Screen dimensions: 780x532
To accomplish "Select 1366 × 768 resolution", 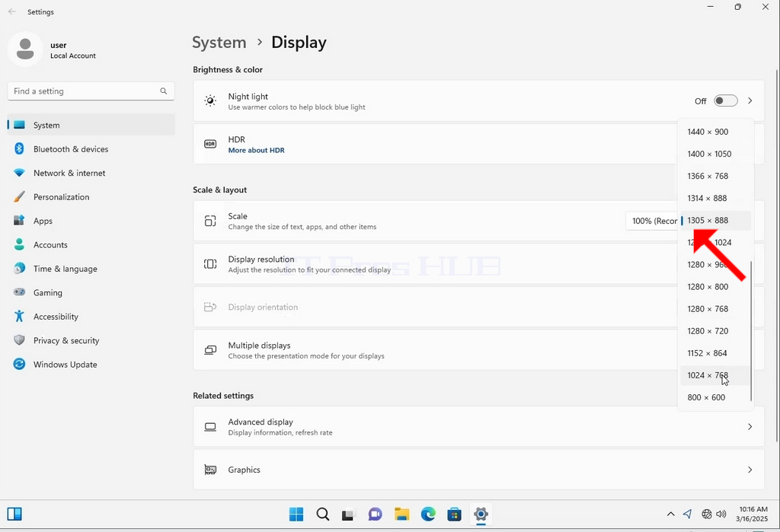I will tap(714, 176).
